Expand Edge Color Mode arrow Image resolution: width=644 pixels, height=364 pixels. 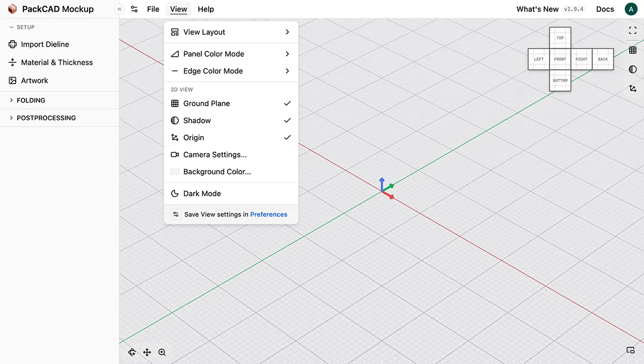(288, 71)
